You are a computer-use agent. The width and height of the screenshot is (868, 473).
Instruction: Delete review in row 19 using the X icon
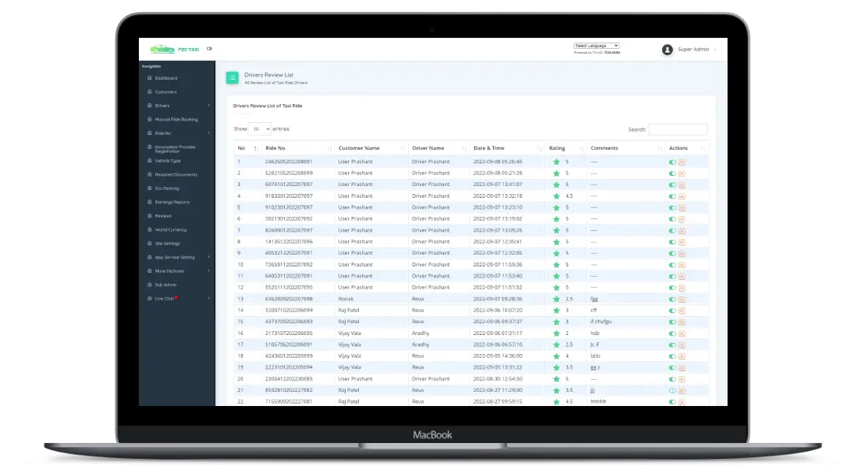[682, 368]
